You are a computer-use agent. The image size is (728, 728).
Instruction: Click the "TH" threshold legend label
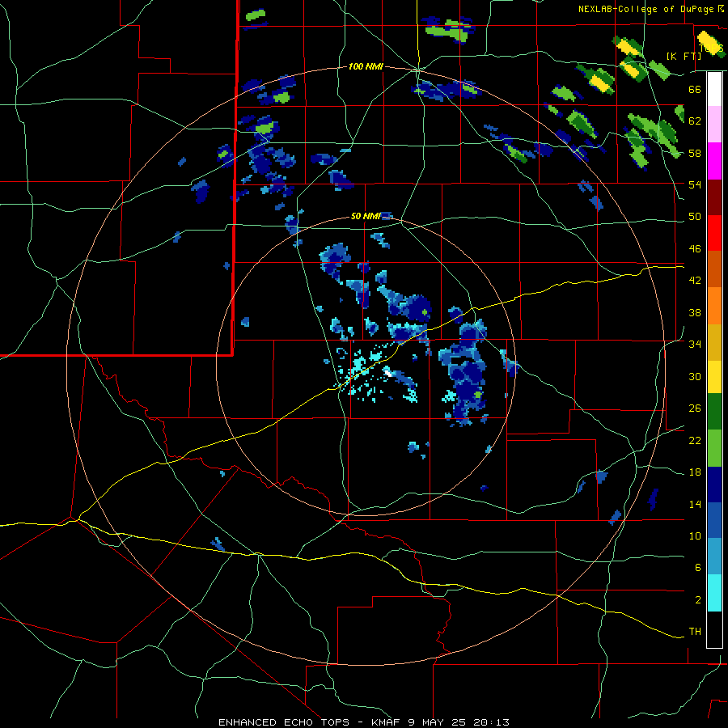[695, 632]
